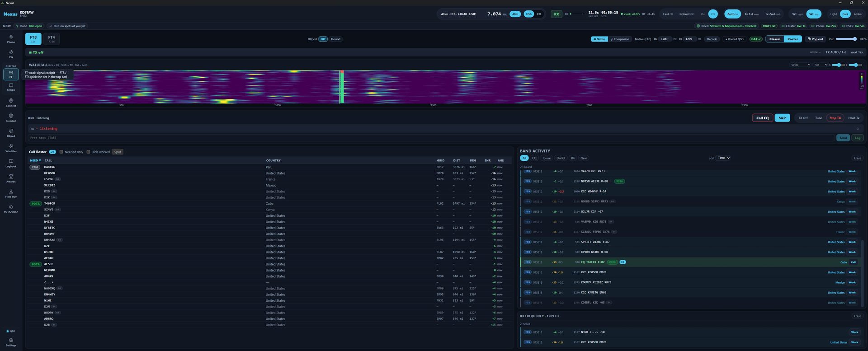
Task: Click the Cluster live status indicator
Action: (x=793, y=26)
